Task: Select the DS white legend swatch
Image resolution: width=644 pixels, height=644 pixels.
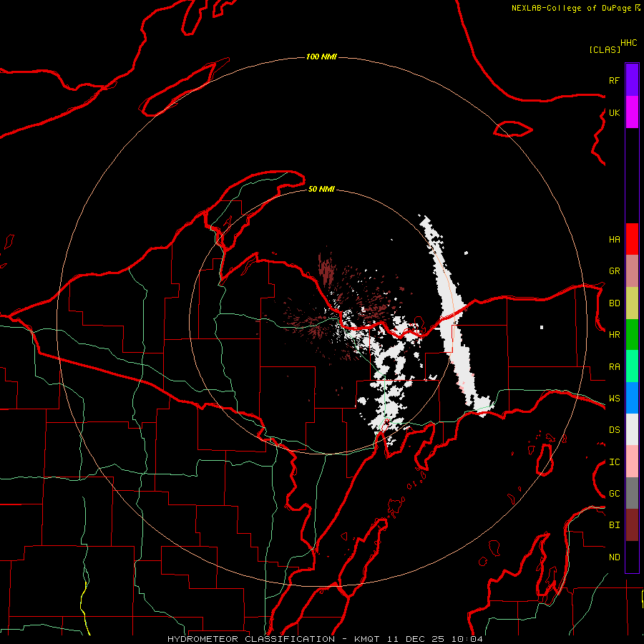Action: 632,429
